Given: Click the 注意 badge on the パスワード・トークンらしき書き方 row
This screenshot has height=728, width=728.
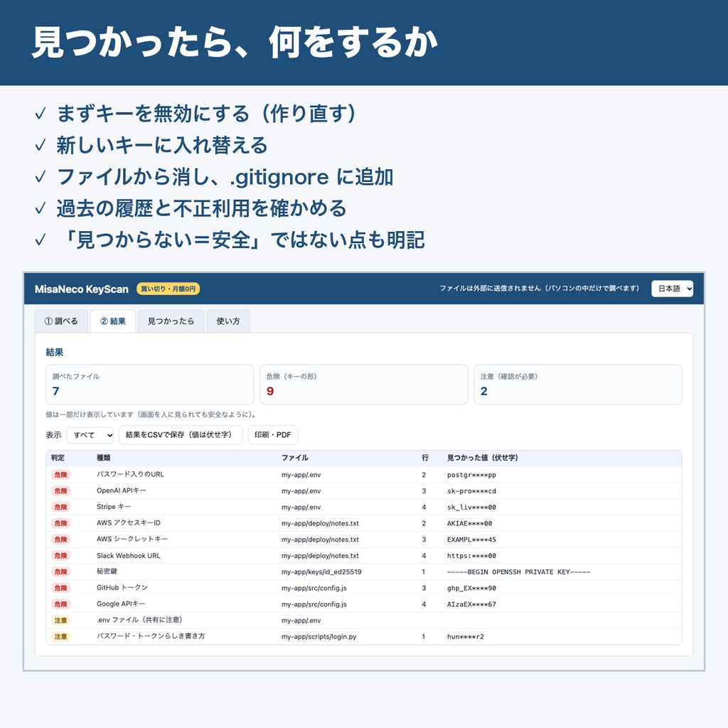Looking at the screenshot, I should [61, 636].
